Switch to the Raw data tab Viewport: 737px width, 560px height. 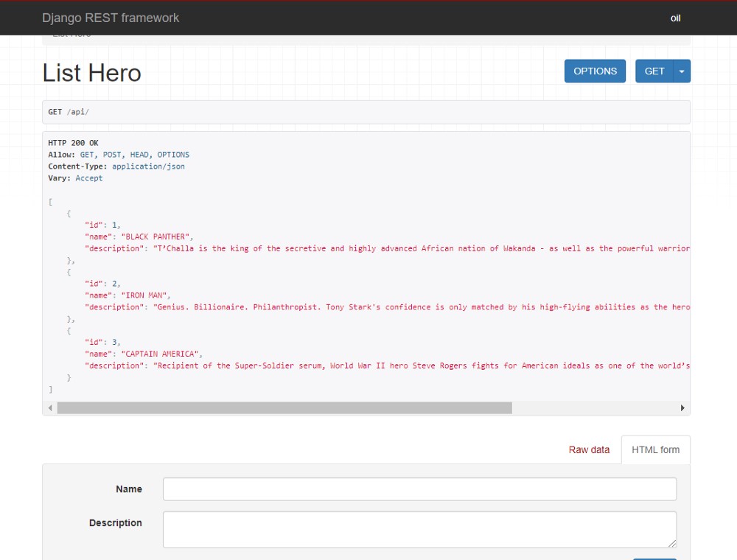(x=588, y=449)
